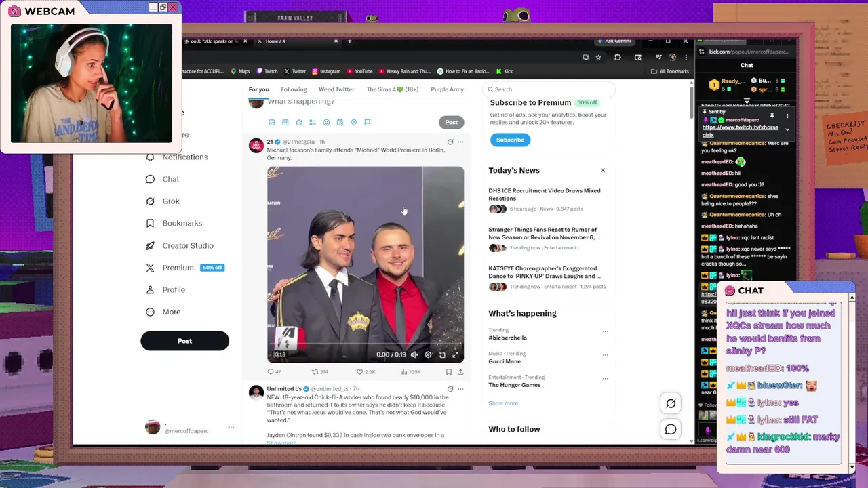Add an image to the new post

pos(271,123)
